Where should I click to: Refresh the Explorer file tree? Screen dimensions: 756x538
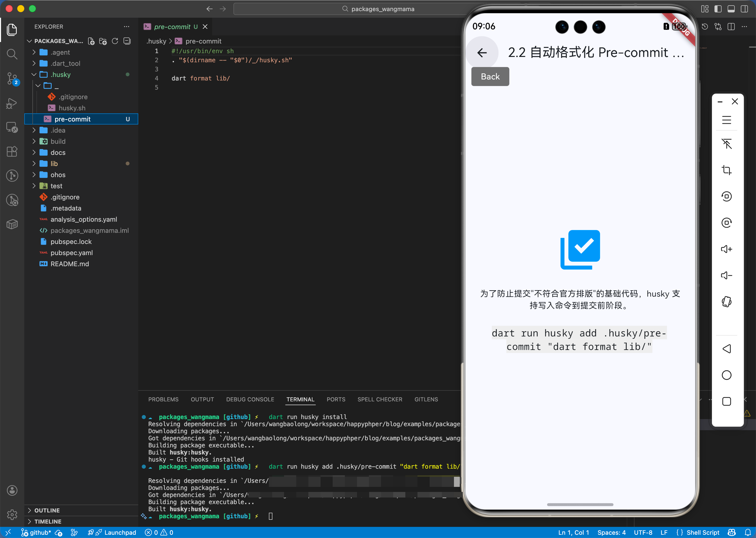(115, 41)
